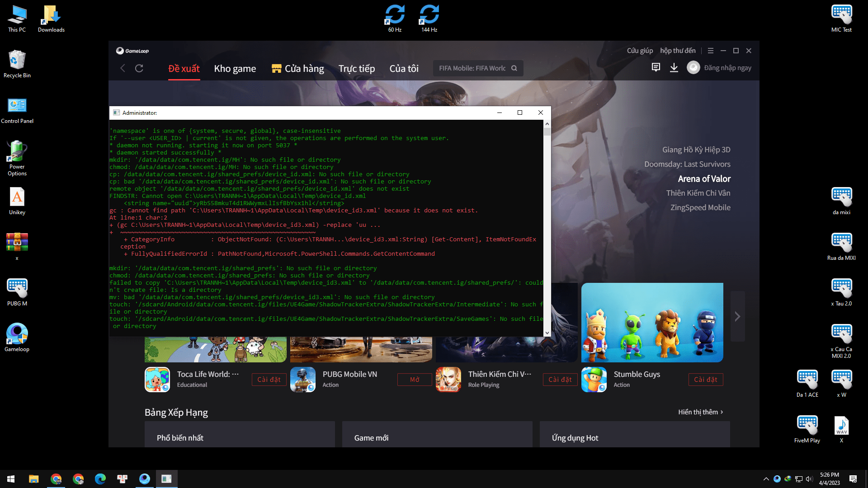Switch to Trực tiếp tab

pyautogui.click(x=357, y=69)
